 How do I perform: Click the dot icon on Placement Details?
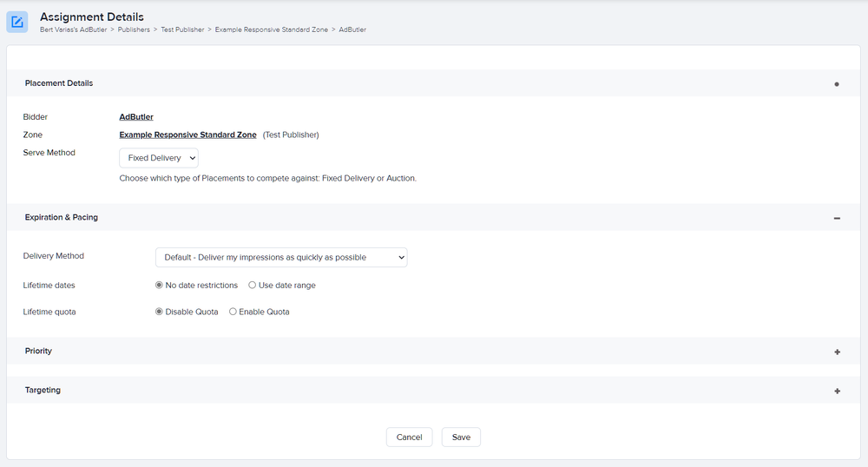[x=837, y=84]
